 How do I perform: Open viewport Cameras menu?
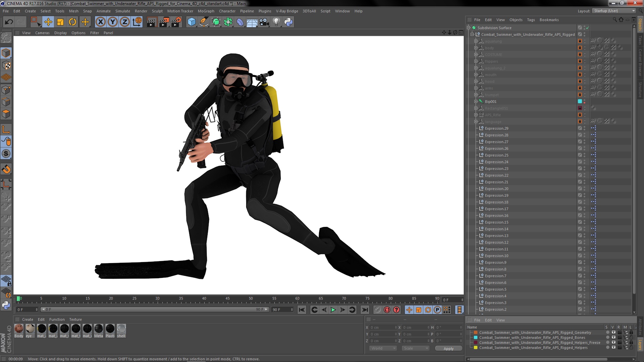point(42,33)
